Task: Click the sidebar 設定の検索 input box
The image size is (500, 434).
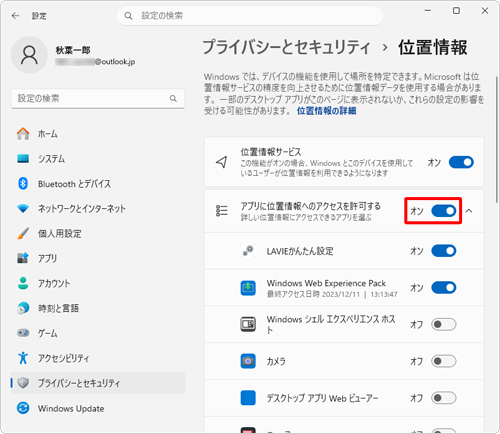Action: click(x=98, y=98)
